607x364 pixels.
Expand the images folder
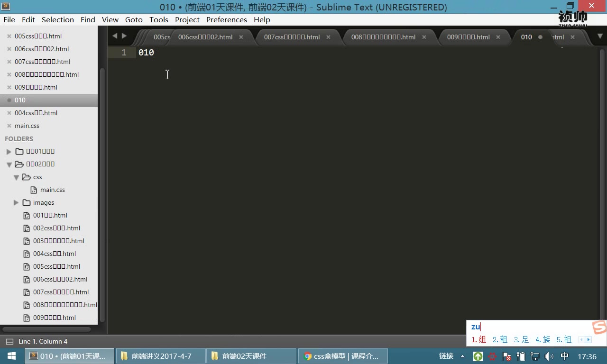coord(16,202)
